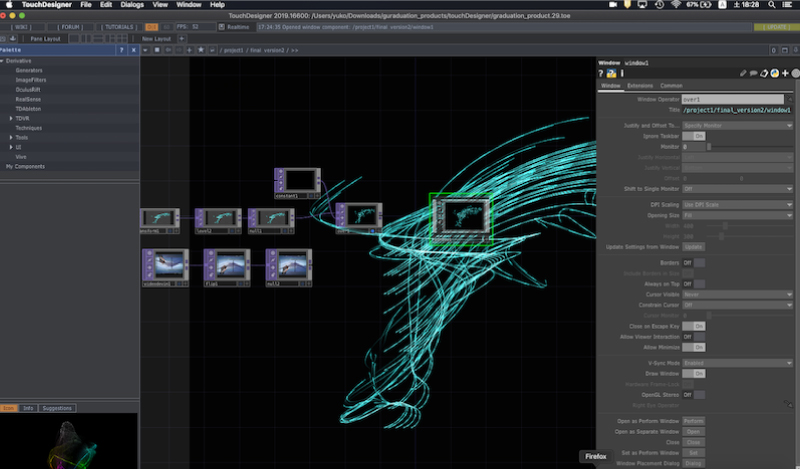Toggle Allow Viewer Interaction switch
The height and width of the screenshot is (469, 800).
click(694, 337)
